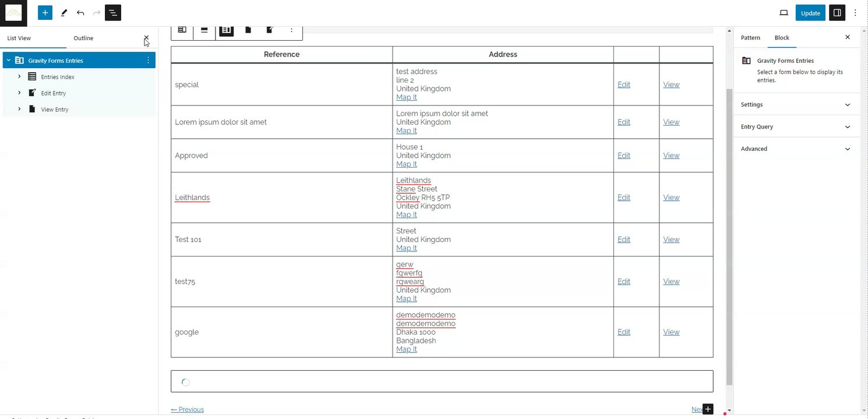
Task: Click the floating add block plus button
Action: 708,409
